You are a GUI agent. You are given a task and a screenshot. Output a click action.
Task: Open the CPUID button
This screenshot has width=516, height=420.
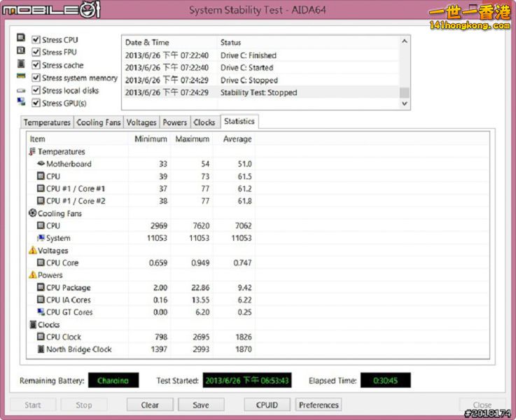[x=267, y=405]
